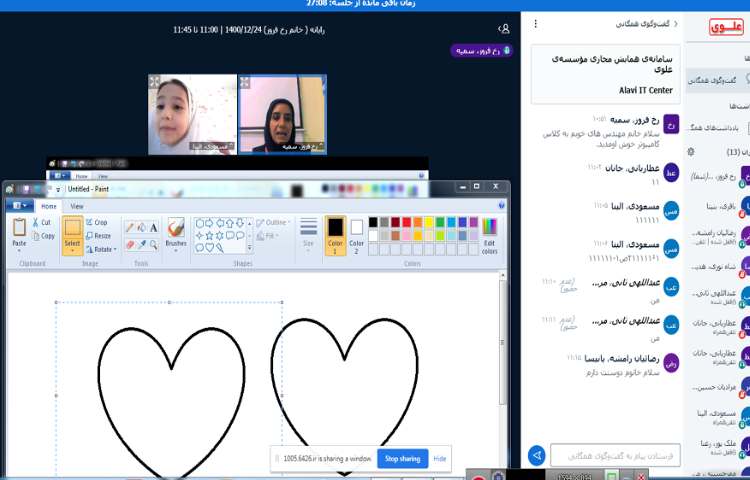Pick the green color swatch
Viewport: 750px width, 480px height.
[440, 222]
